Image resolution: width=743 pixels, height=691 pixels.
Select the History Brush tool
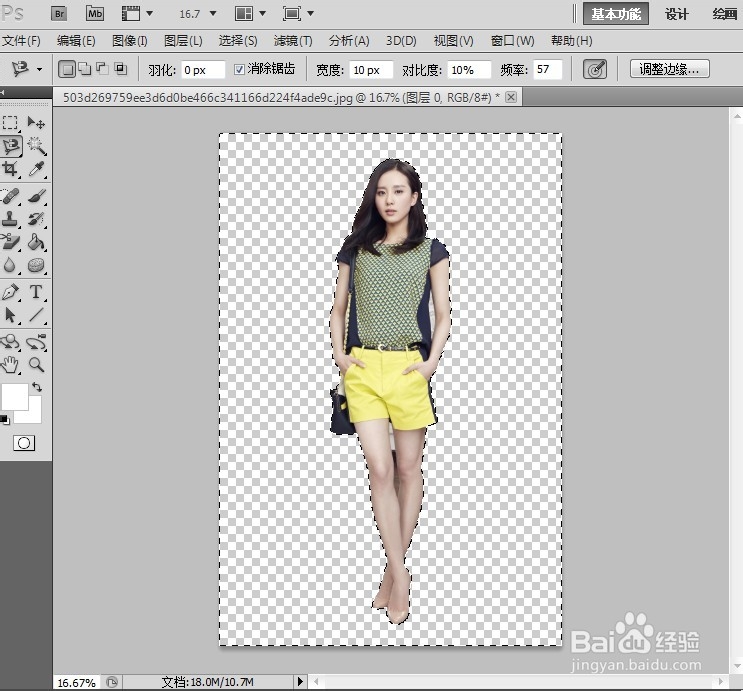(36, 219)
